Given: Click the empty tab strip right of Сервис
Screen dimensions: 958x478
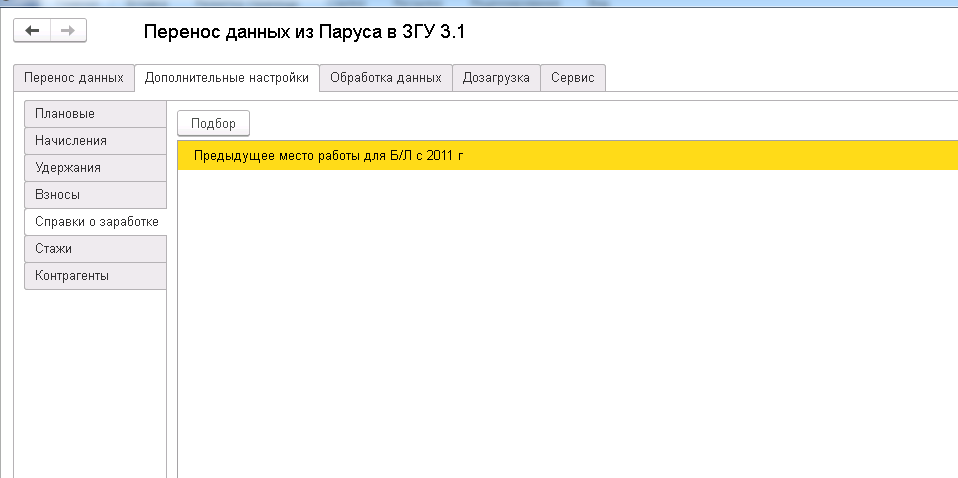Looking at the screenshot, I should coord(780,78).
